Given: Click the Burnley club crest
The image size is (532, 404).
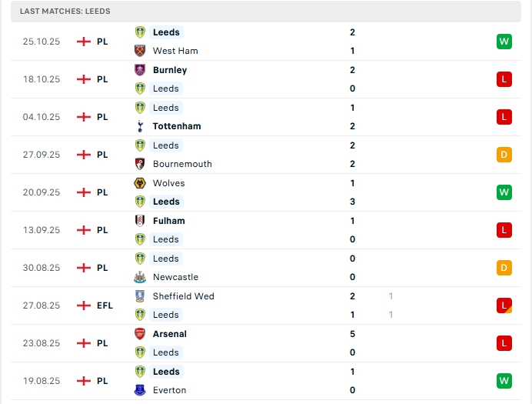Looking at the screenshot, I should pyautogui.click(x=140, y=70).
